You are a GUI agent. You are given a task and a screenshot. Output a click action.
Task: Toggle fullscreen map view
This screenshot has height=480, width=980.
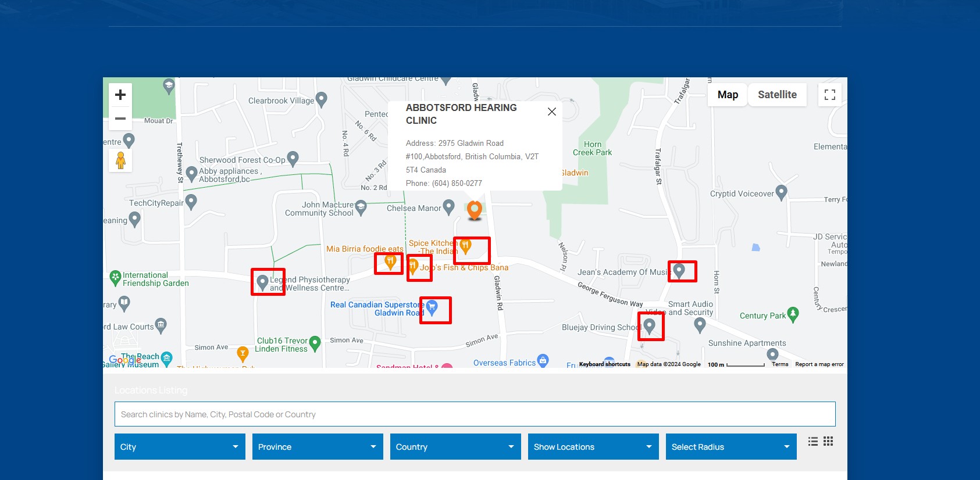coord(830,95)
